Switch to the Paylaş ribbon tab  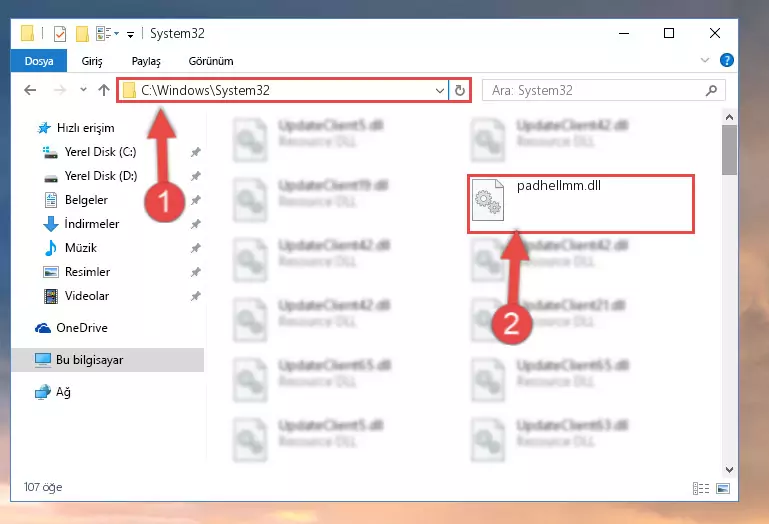tap(146, 61)
